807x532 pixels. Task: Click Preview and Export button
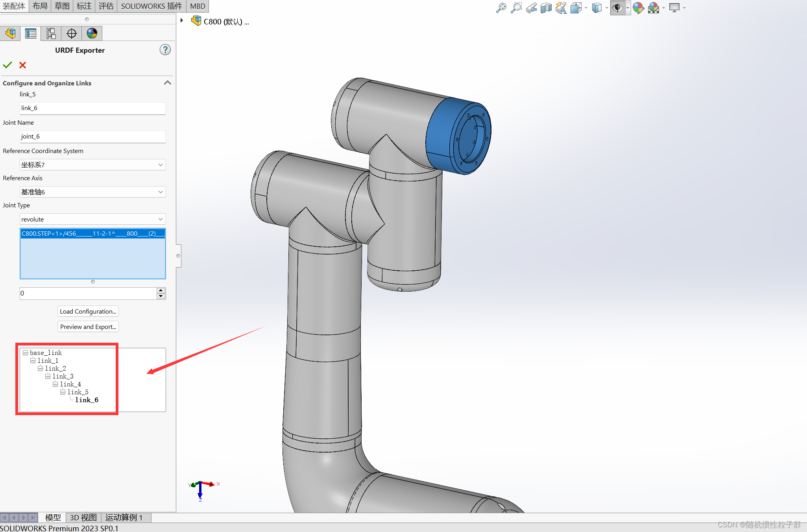coord(88,327)
